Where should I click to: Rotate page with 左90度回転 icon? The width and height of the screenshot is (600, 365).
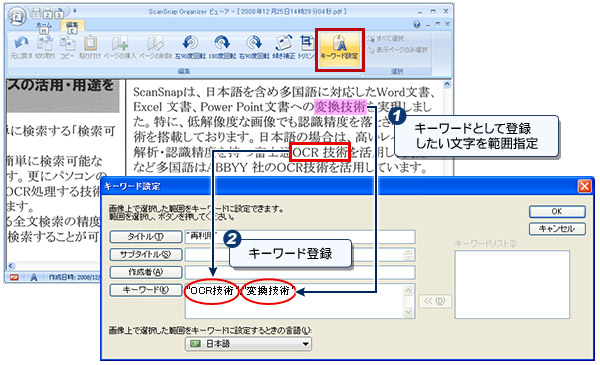(190, 47)
